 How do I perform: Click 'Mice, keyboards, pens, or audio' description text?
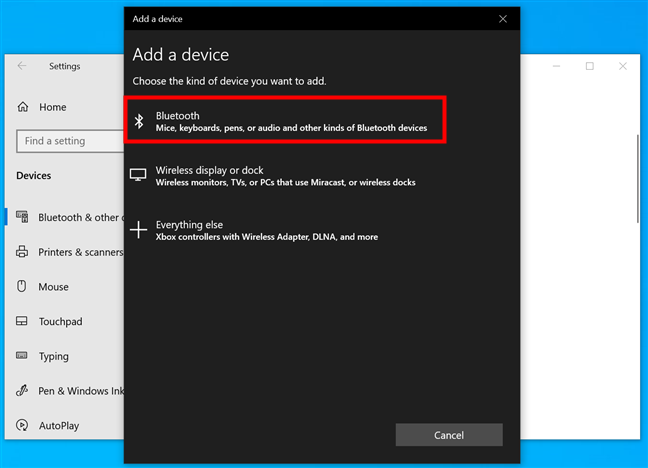(x=291, y=128)
